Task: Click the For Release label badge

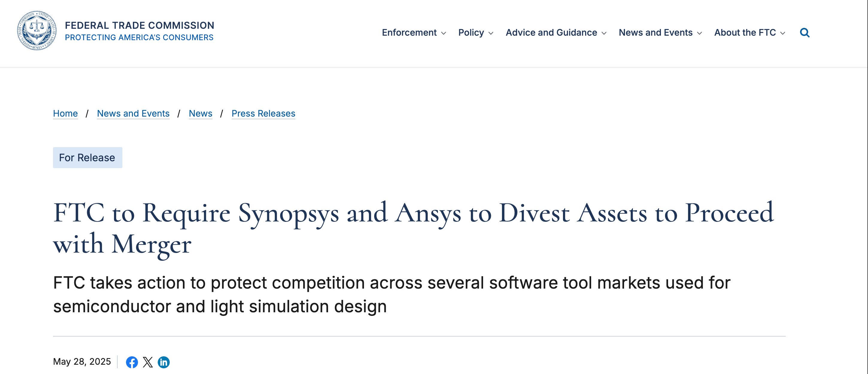Action: click(87, 158)
